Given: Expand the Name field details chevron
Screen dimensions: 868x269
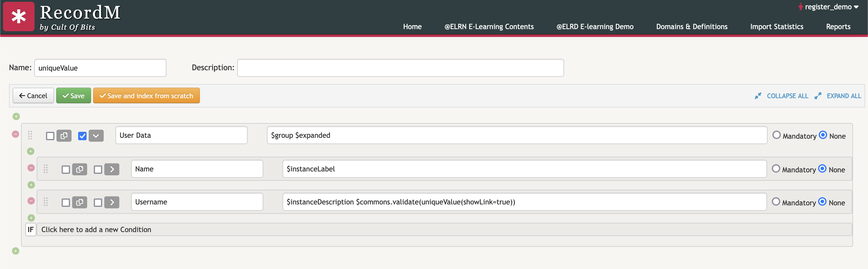Looking at the screenshot, I should tap(112, 169).
